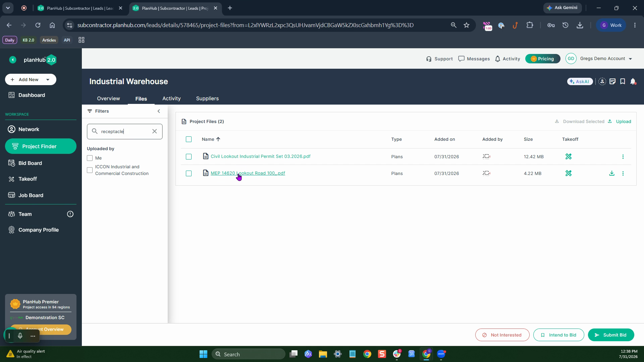Open the Suppliers tab
Screen dimensions: 644x362
[x=207, y=99]
